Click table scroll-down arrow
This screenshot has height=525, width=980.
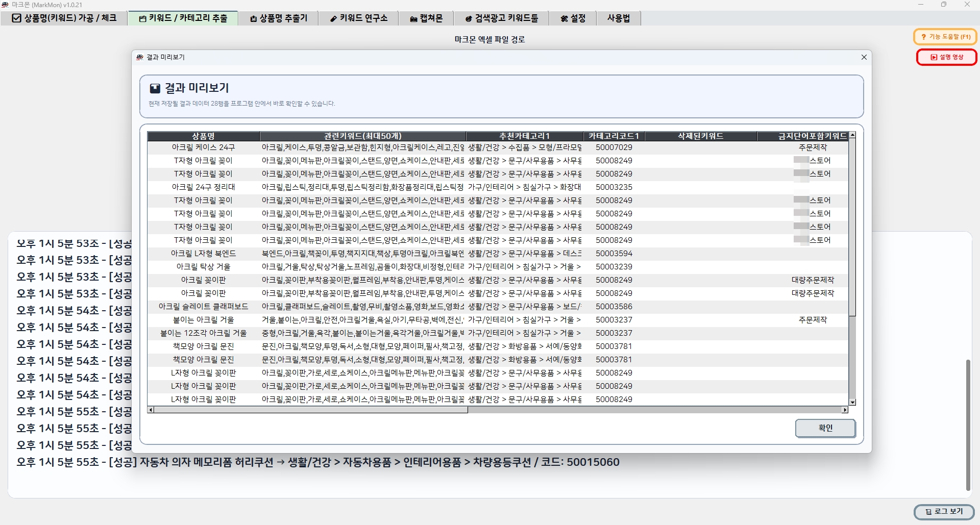pos(852,402)
